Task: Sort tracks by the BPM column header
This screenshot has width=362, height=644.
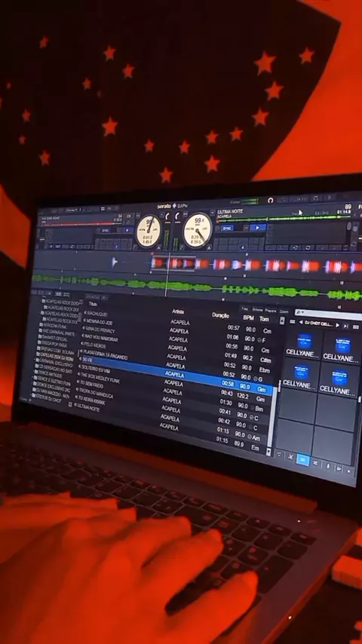Action: click(x=248, y=317)
